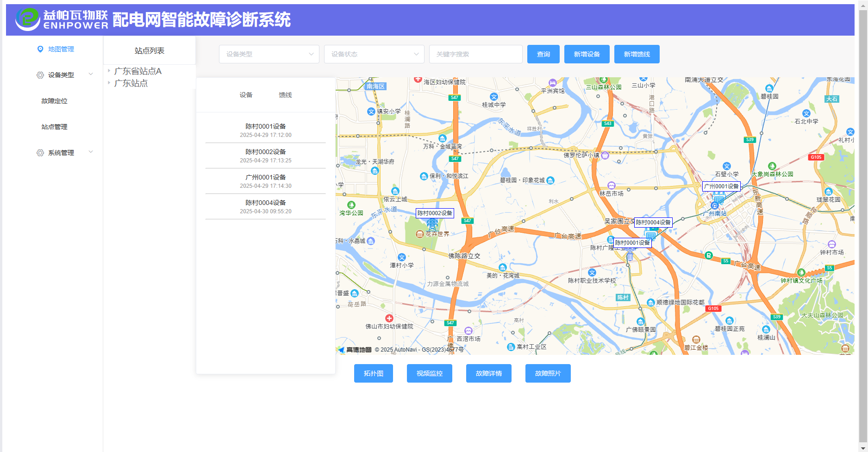Screen dimensions: 868x452
Task: Focus the 关键字搜索 keyword search field
Action: (476, 54)
